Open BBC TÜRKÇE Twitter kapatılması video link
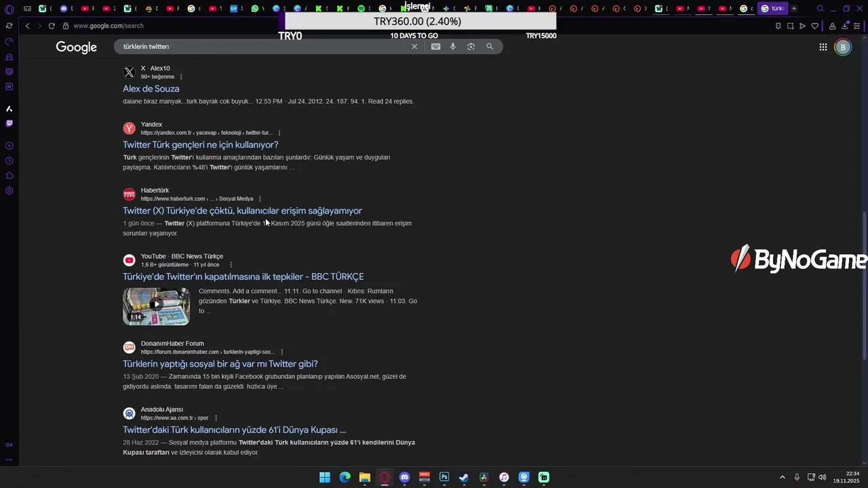 point(243,277)
